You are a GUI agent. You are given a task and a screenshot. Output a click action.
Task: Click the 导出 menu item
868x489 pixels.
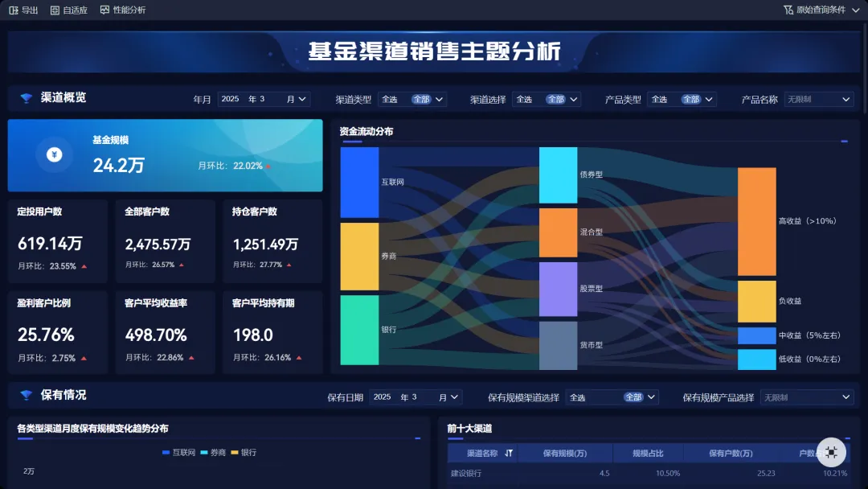30,10
